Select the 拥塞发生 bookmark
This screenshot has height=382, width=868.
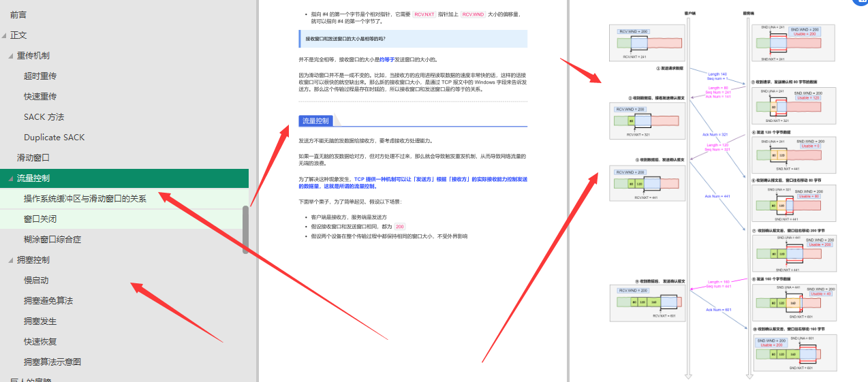[x=40, y=321]
